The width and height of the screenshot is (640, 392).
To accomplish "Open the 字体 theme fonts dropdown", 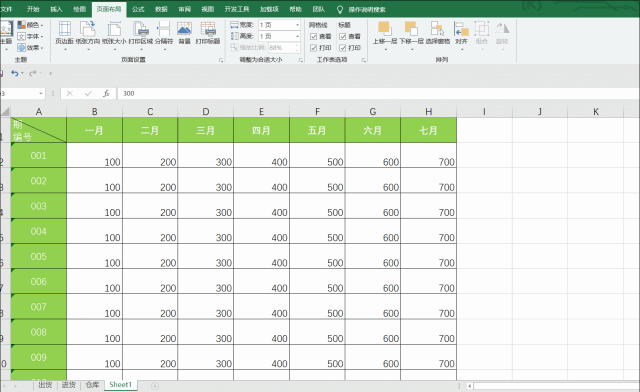I will tap(30, 36).
